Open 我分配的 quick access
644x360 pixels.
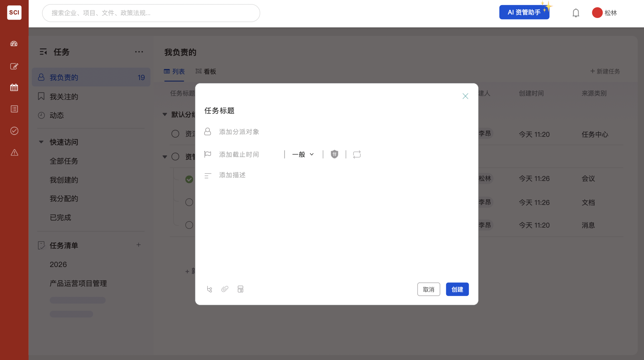click(x=64, y=199)
